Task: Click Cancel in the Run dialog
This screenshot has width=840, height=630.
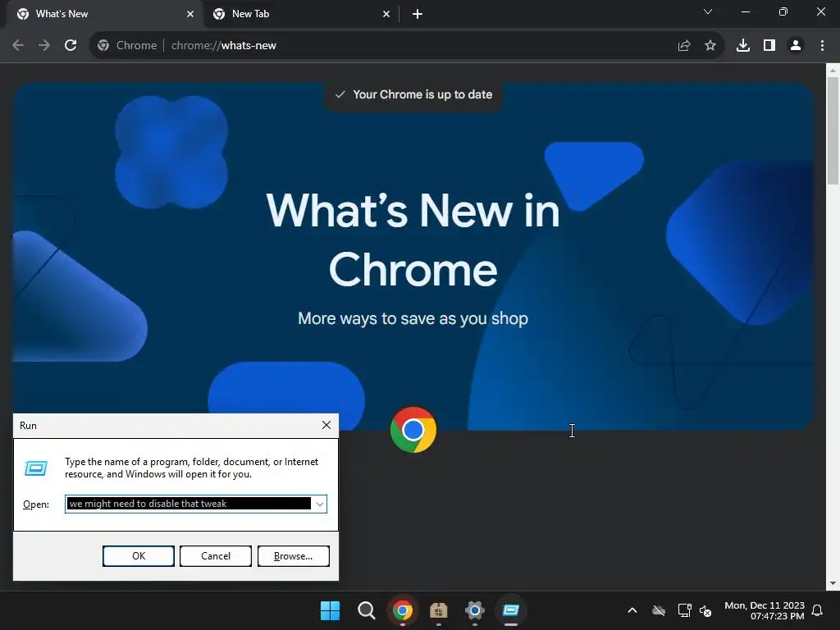Action: (x=216, y=556)
